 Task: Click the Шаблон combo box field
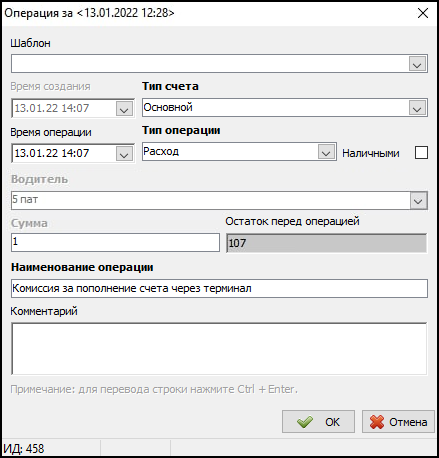coord(219,64)
